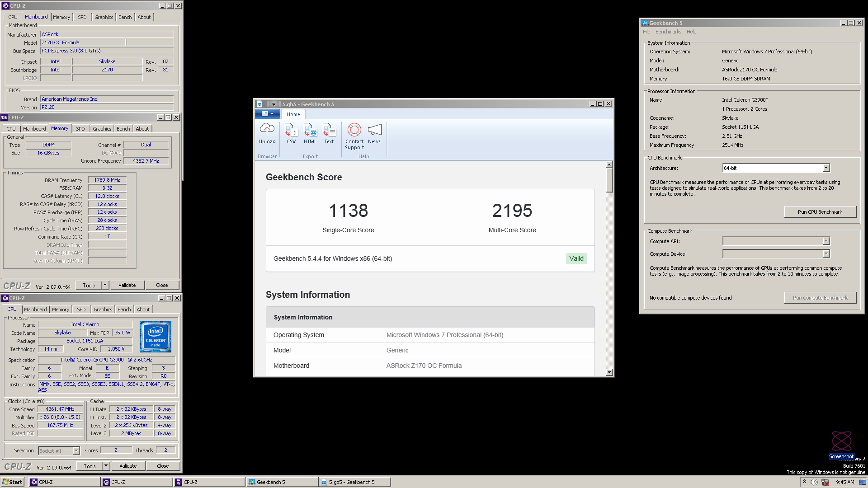Click the DRAM Frequency 1789.8 MHz value

[107, 180]
